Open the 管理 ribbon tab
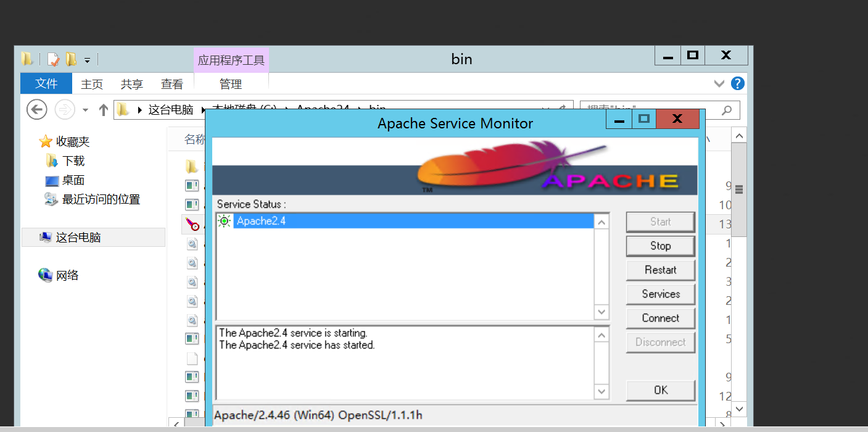This screenshot has width=868, height=432. pyautogui.click(x=231, y=84)
